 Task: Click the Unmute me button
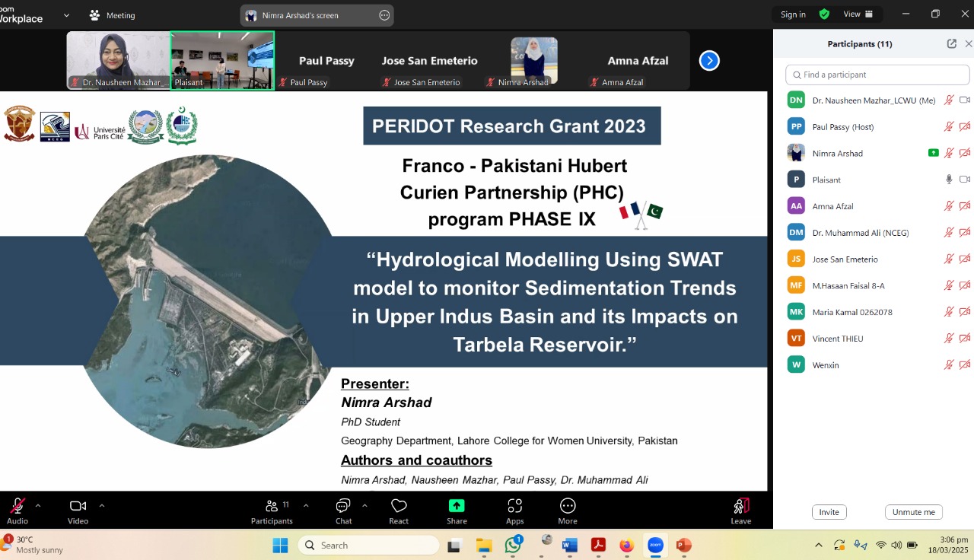(x=913, y=512)
